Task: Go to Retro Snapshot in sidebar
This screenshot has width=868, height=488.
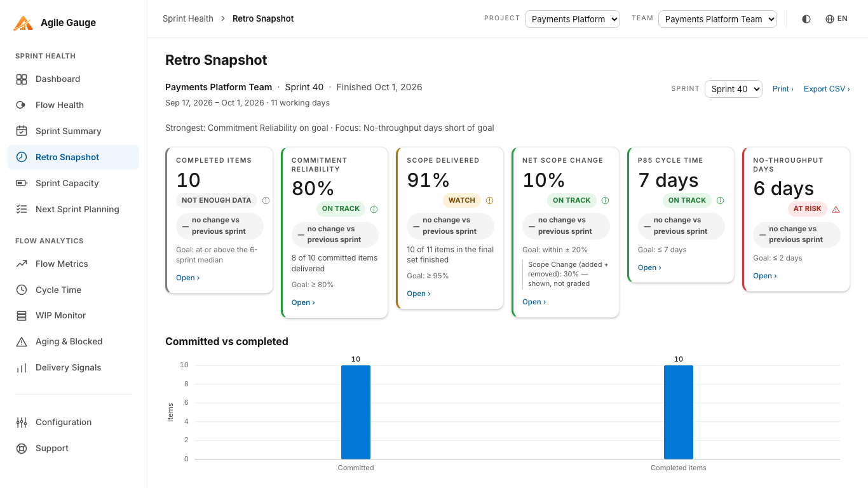Action: click(73, 158)
